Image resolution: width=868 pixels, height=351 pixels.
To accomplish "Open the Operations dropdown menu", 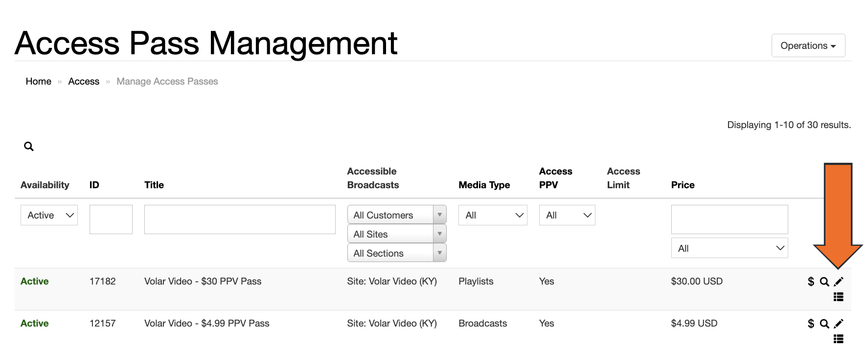I will [808, 45].
